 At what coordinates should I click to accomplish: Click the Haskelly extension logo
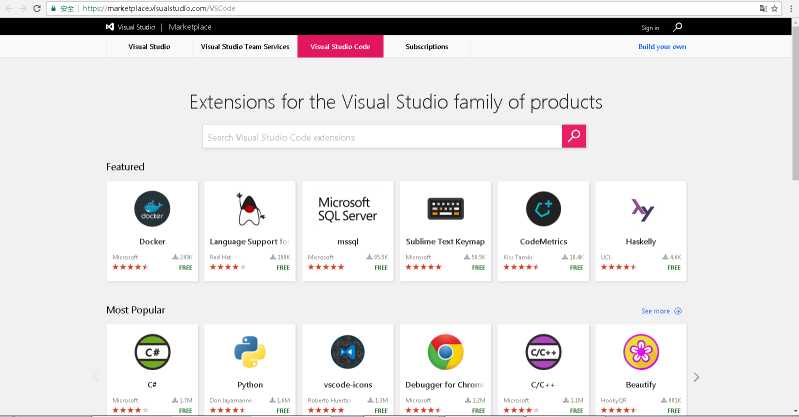click(x=641, y=209)
